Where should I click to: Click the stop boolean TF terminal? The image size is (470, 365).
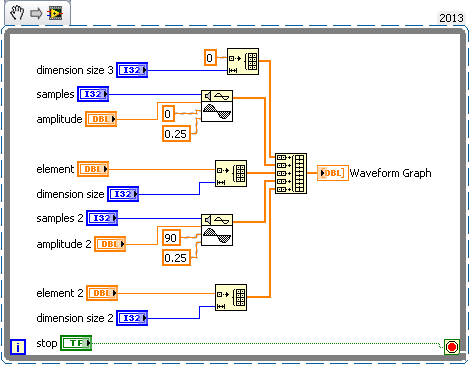[76, 343]
